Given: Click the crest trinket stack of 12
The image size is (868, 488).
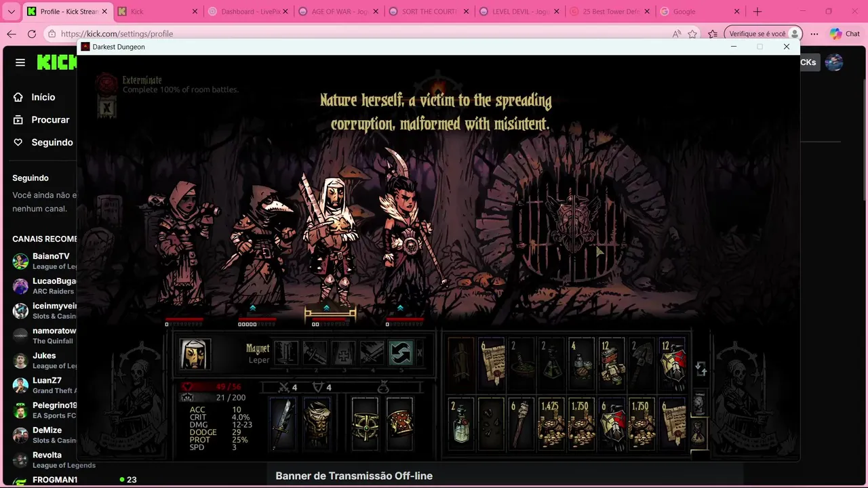Looking at the screenshot, I should tap(673, 364).
